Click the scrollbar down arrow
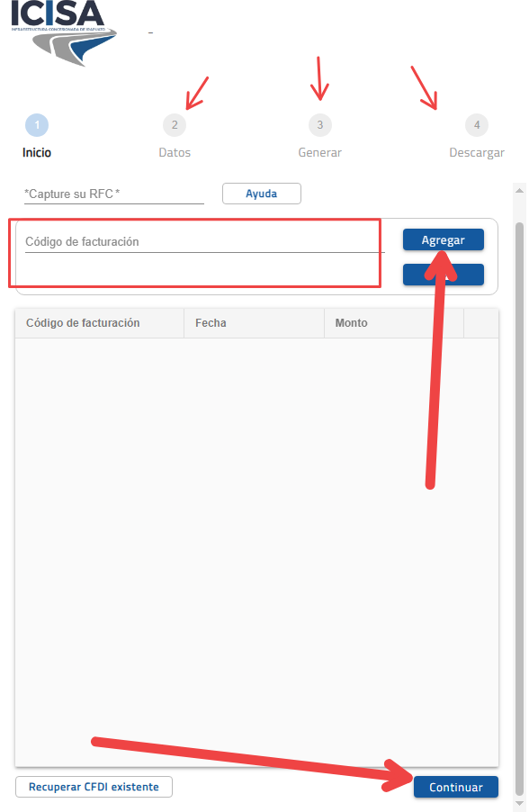 click(x=520, y=803)
